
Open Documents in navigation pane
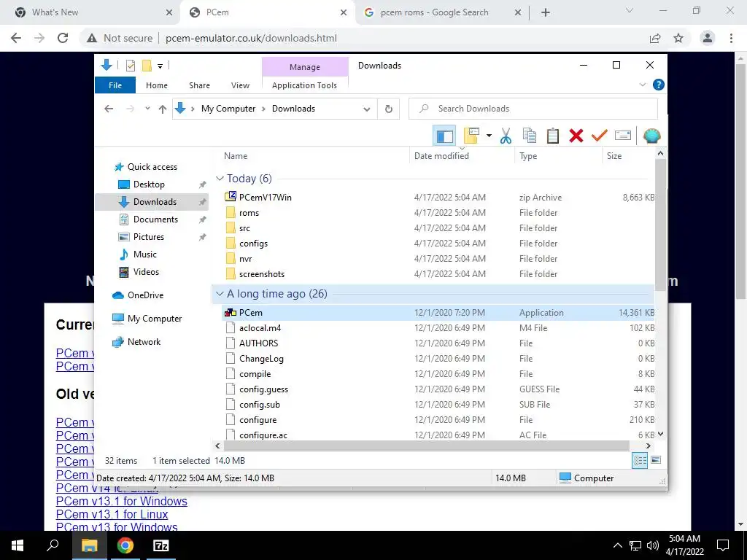[x=155, y=219]
